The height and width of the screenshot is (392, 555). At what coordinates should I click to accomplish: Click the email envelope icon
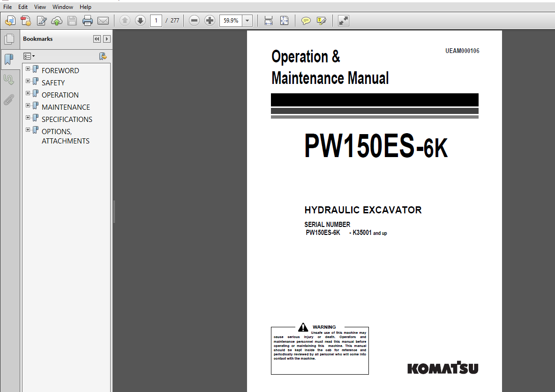103,21
